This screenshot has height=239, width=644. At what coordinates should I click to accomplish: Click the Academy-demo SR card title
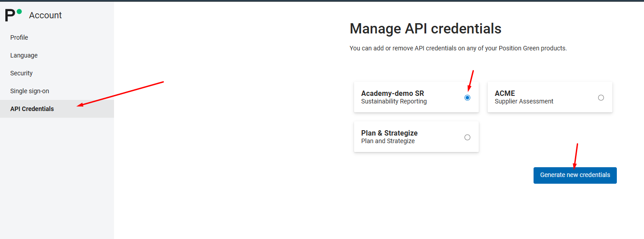pos(392,93)
